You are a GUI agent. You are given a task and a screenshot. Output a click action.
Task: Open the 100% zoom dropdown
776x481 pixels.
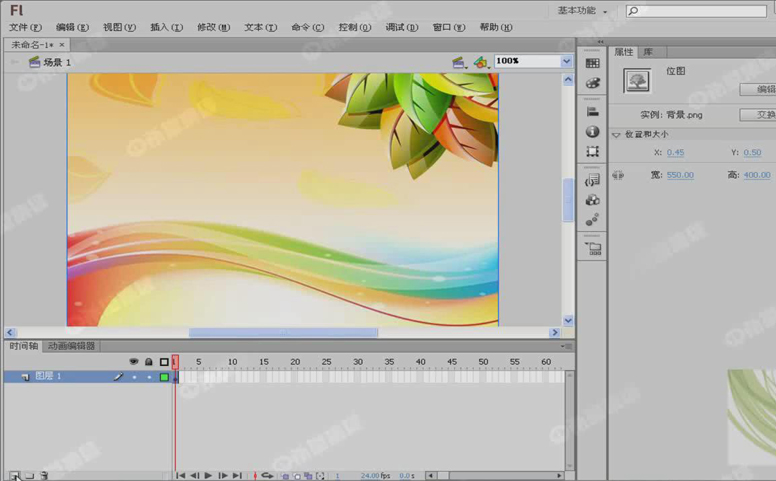click(566, 61)
